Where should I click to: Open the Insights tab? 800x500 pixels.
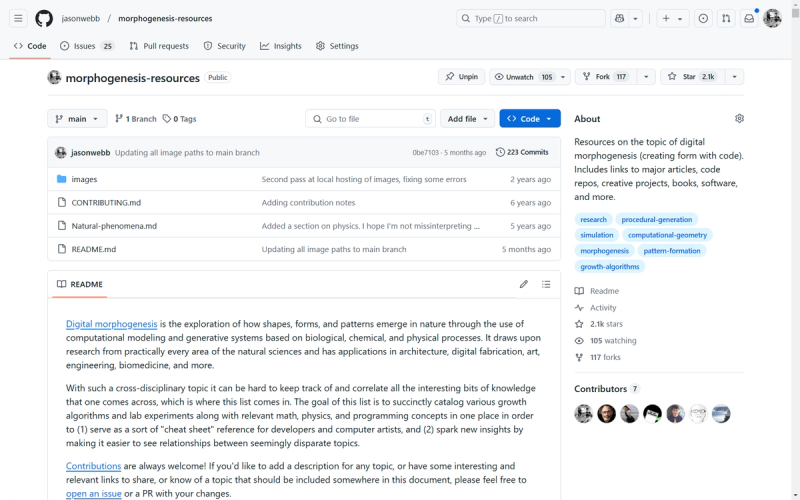click(x=281, y=46)
